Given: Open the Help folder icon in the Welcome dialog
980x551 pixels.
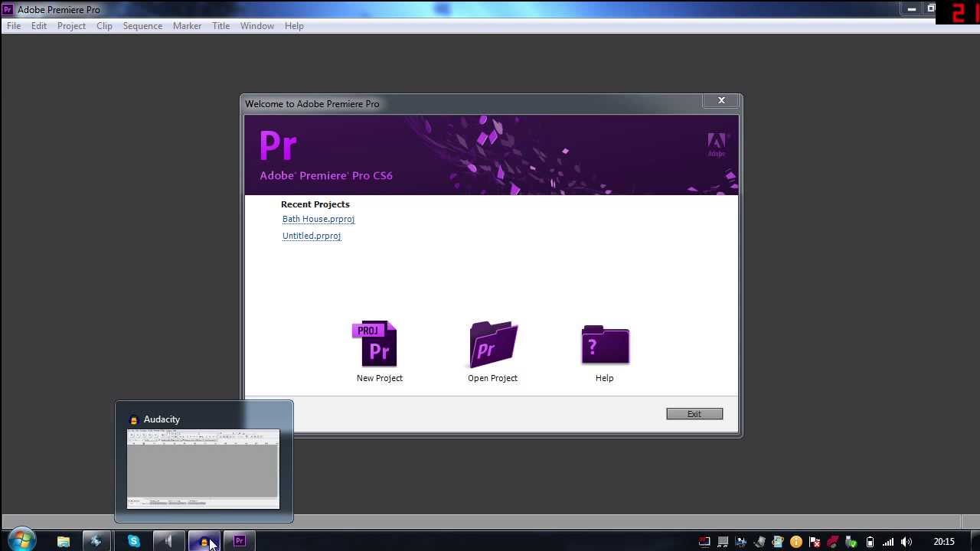Looking at the screenshot, I should coord(605,345).
